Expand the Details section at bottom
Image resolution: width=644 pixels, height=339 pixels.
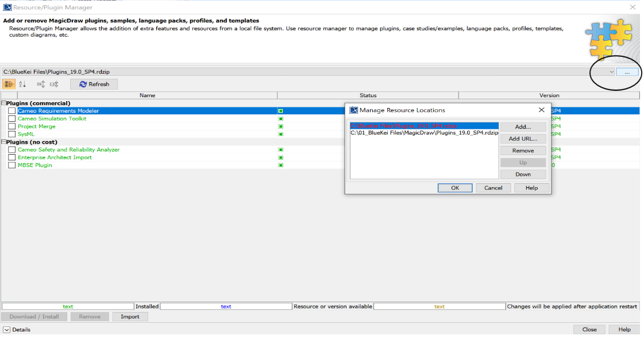[x=6, y=329]
